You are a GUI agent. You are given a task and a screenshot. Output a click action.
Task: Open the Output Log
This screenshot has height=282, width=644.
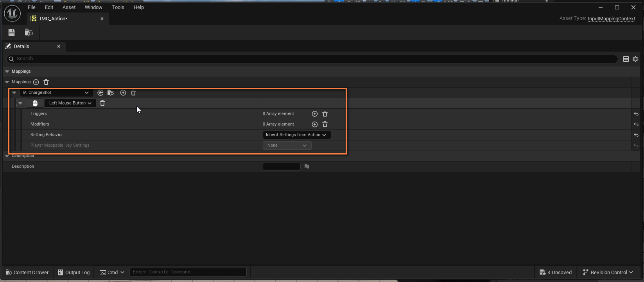pyautogui.click(x=74, y=272)
